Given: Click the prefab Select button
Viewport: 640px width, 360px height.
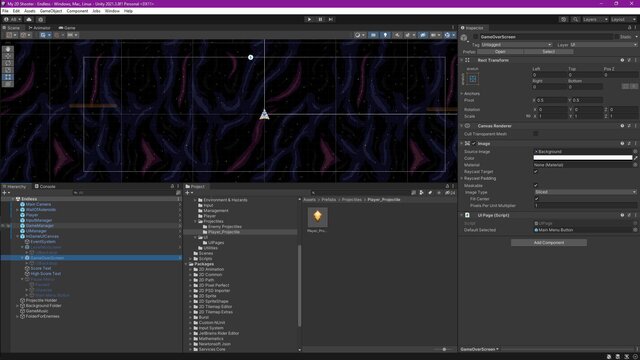Looking at the screenshot, I should 549,52.
